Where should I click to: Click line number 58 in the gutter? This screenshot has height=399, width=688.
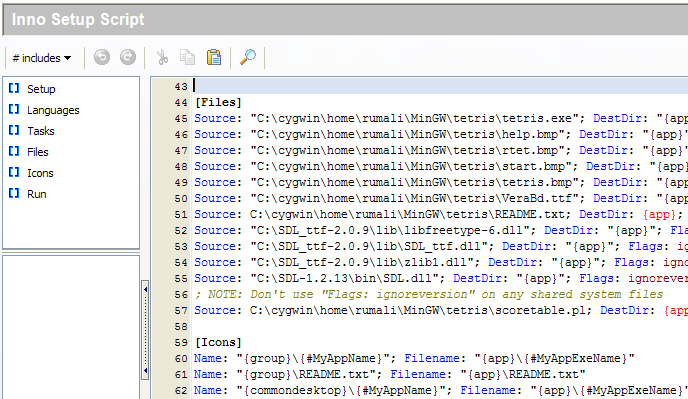click(x=181, y=327)
